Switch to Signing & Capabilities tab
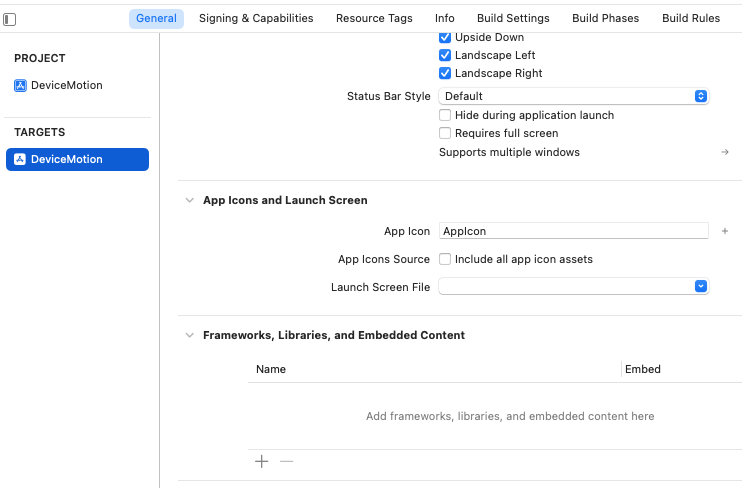The image size is (742, 488). [x=256, y=19]
